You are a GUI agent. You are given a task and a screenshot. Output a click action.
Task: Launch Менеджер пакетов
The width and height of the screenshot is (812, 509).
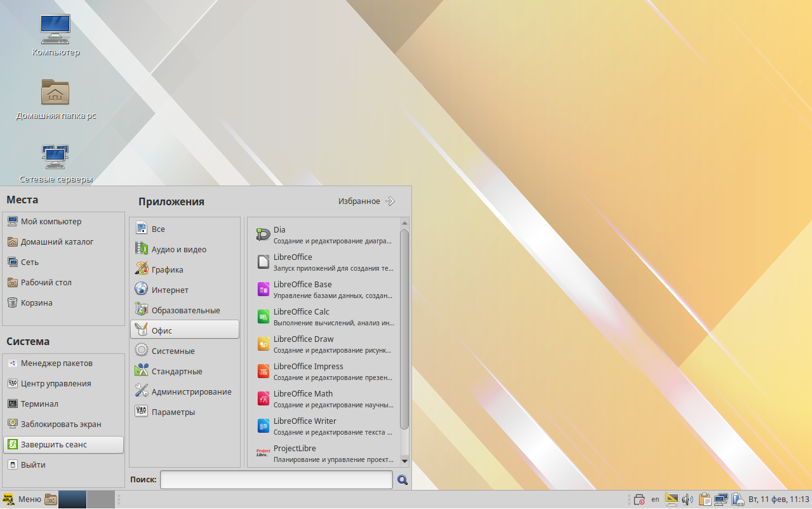pos(63,363)
